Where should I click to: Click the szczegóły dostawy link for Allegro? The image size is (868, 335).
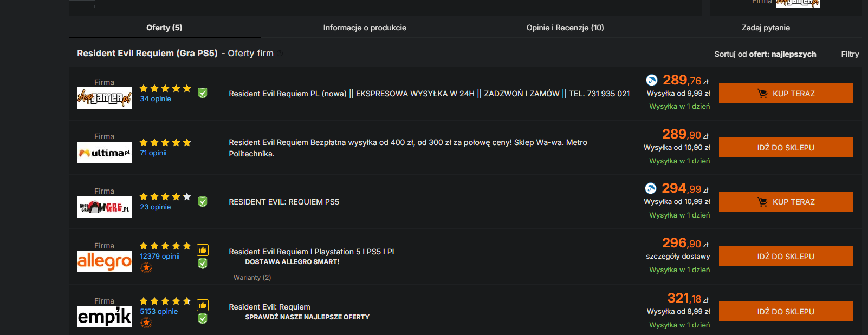point(678,256)
